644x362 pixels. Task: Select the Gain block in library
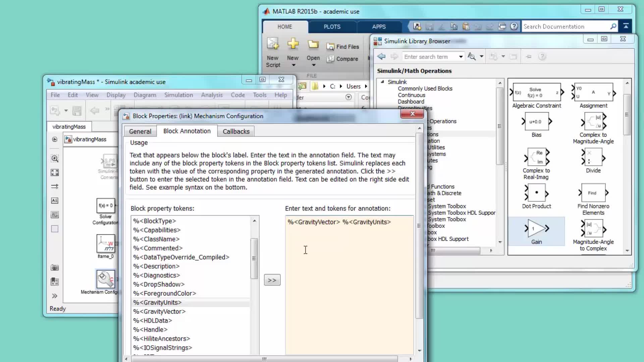pyautogui.click(x=536, y=232)
